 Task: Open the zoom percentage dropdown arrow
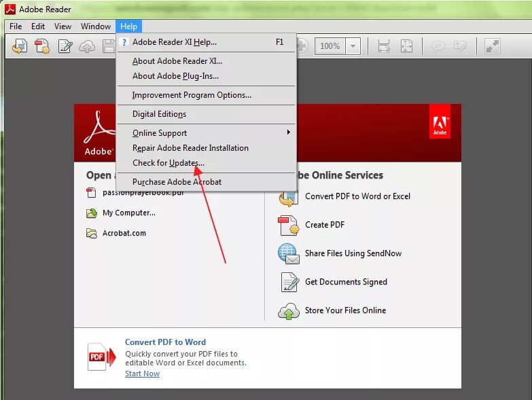point(353,46)
